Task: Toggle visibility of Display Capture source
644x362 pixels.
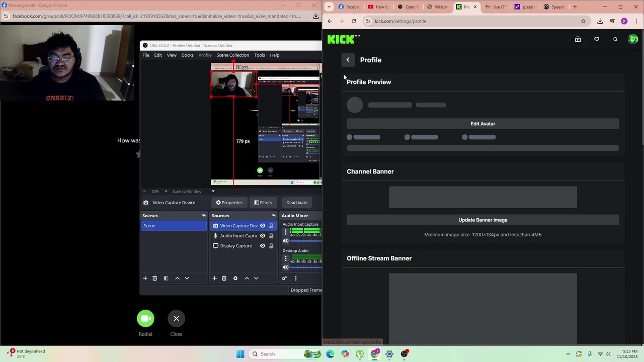Action: click(x=263, y=246)
